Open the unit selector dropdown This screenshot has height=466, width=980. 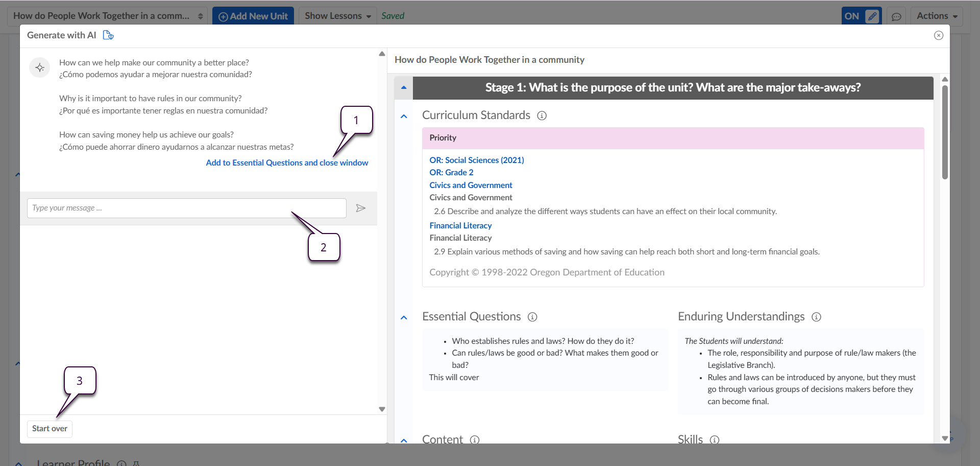pos(108,16)
